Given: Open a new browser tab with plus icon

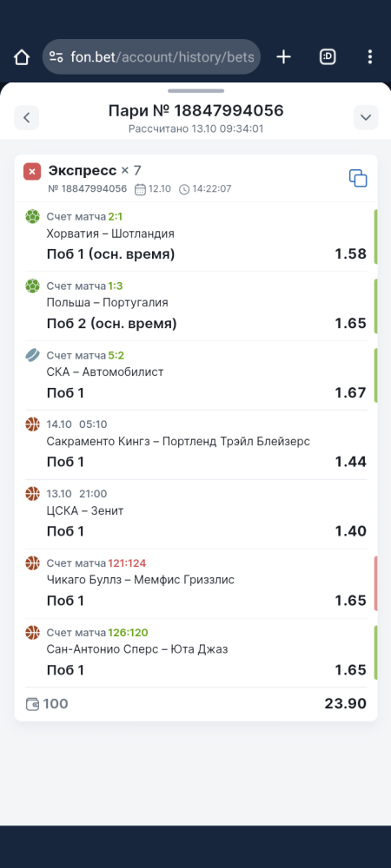Looking at the screenshot, I should point(283,56).
